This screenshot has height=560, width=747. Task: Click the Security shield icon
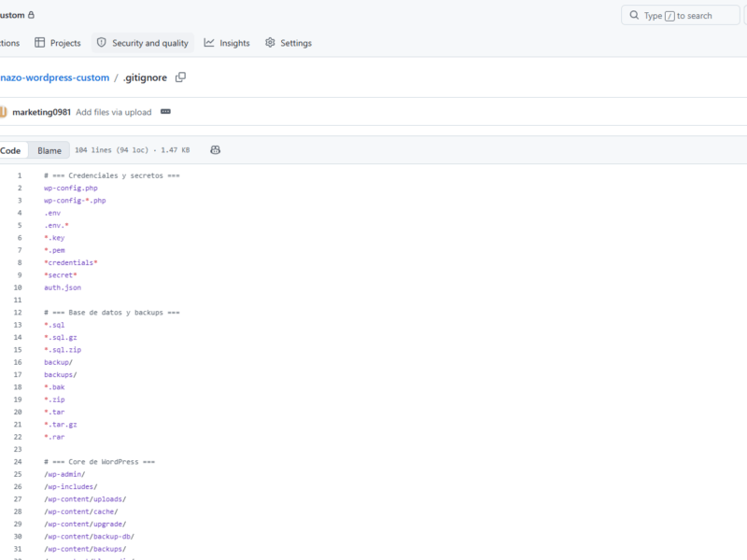click(102, 43)
